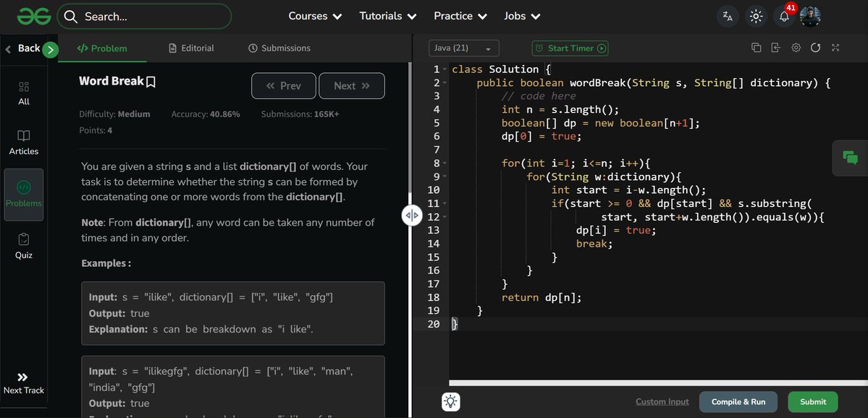
Task: Open the Java (21) language dropdown
Action: 463,47
